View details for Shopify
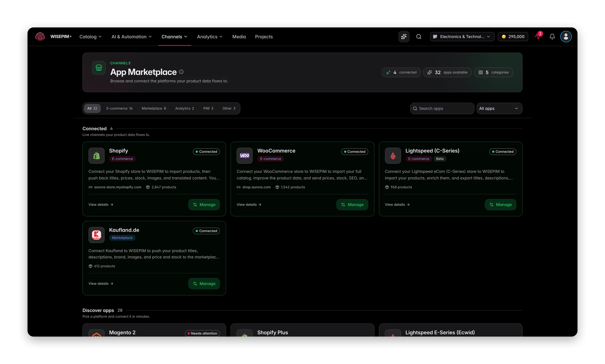 [x=101, y=205]
